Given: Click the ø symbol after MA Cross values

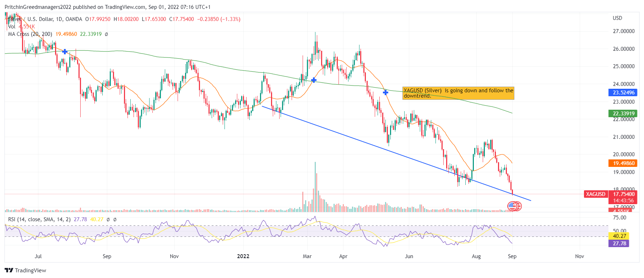Looking at the screenshot, I should point(106,34).
